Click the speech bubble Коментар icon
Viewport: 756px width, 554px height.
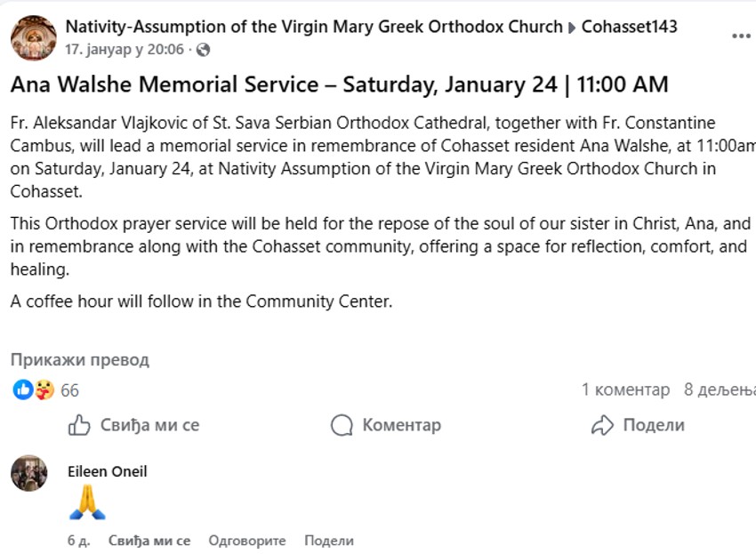[x=342, y=425]
